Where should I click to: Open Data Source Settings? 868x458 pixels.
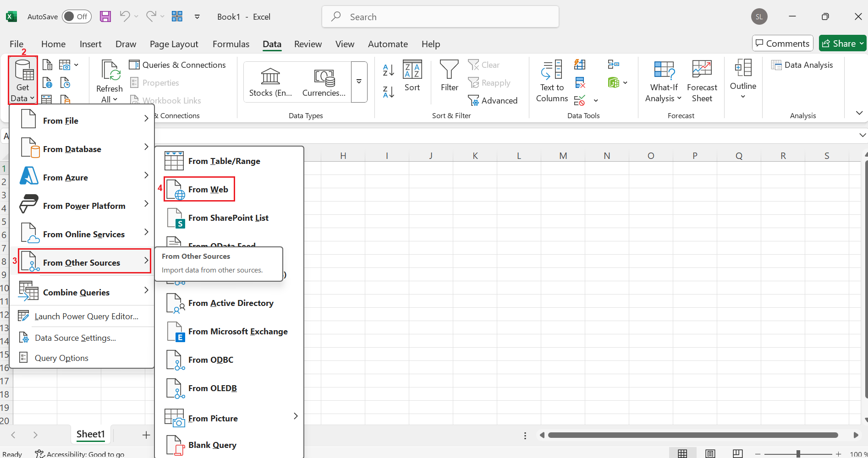(82, 338)
